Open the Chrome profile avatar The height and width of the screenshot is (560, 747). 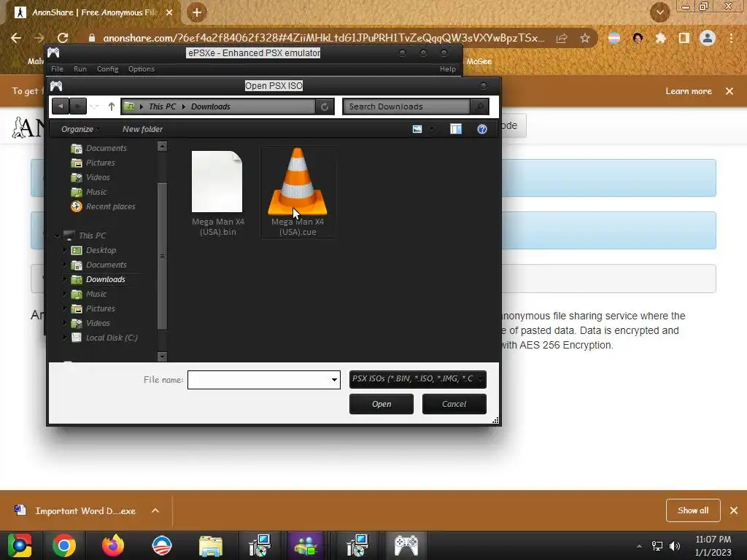click(708, 38)
